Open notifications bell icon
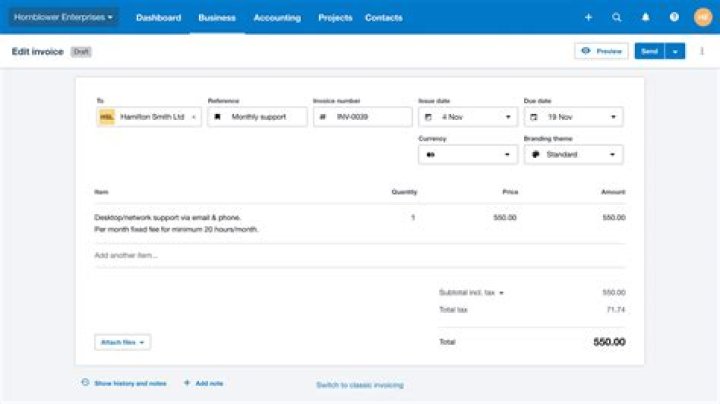This screenshot has height=404, width=720. tap(645, 17)
